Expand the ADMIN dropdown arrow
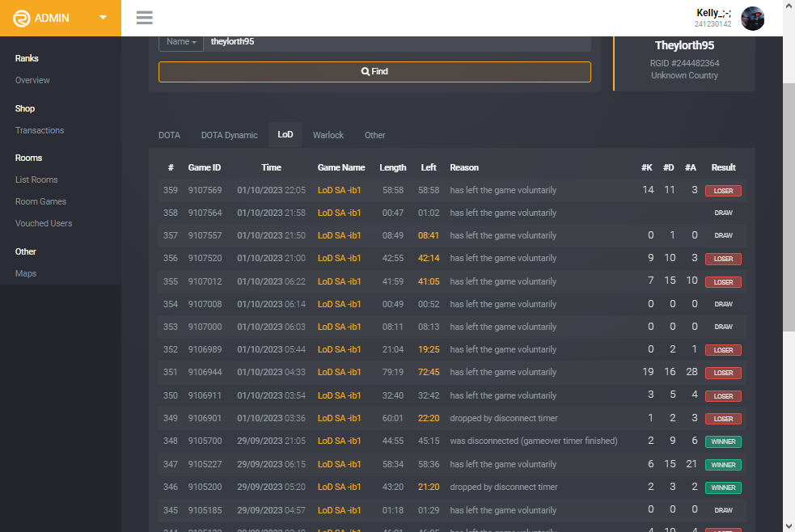 pyautogui.click(x=103, y=17)
